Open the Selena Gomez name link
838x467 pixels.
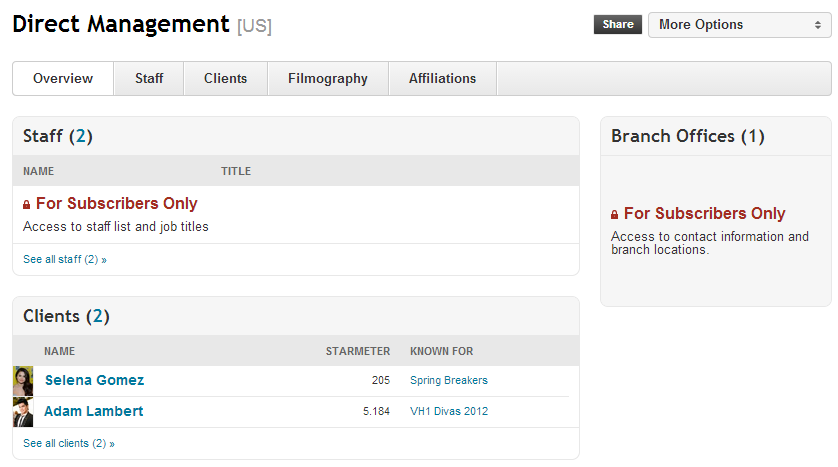coord(95,380)
